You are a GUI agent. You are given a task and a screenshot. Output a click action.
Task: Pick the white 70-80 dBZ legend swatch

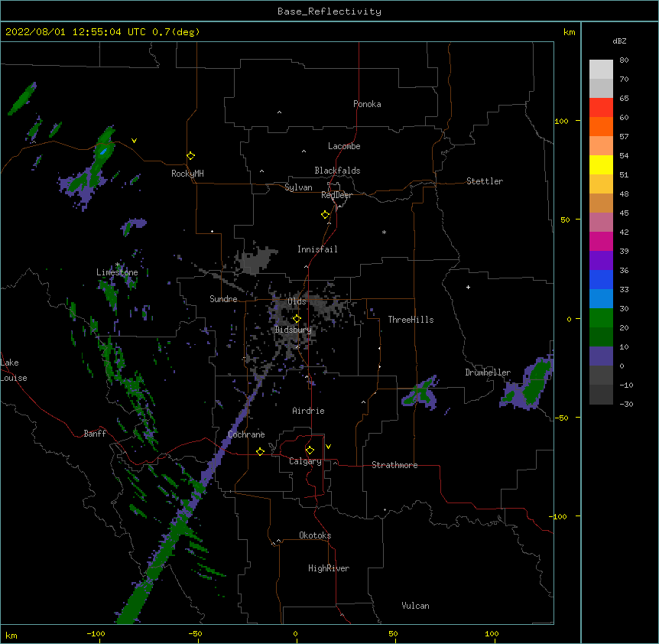[x=601, y=70]
